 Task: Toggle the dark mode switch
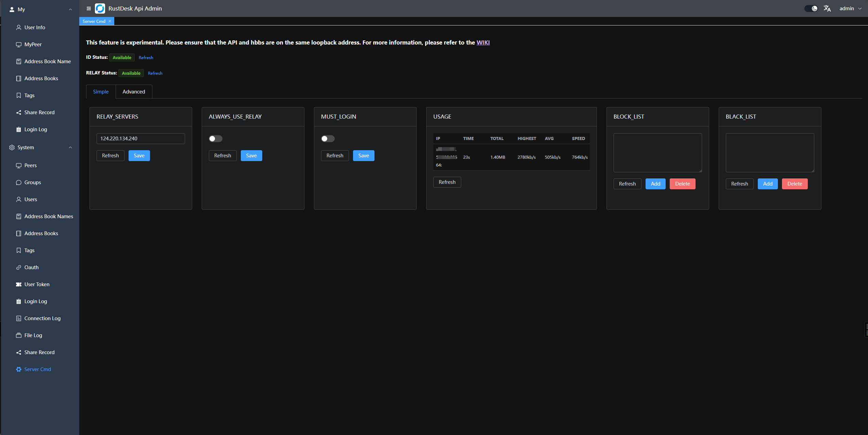click(x=811, y=8)
